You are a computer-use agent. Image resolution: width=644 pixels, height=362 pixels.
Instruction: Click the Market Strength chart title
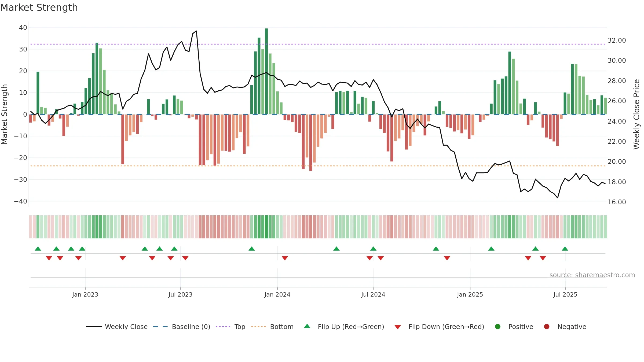(39, 8)
